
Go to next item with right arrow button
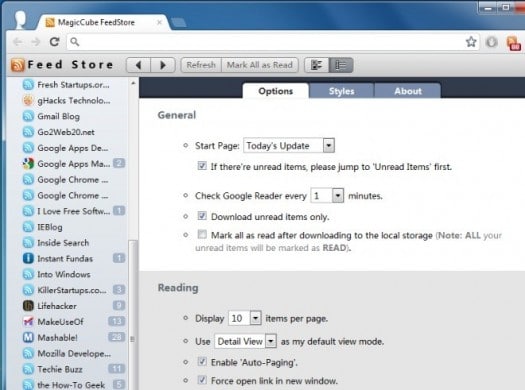(163, 65)
